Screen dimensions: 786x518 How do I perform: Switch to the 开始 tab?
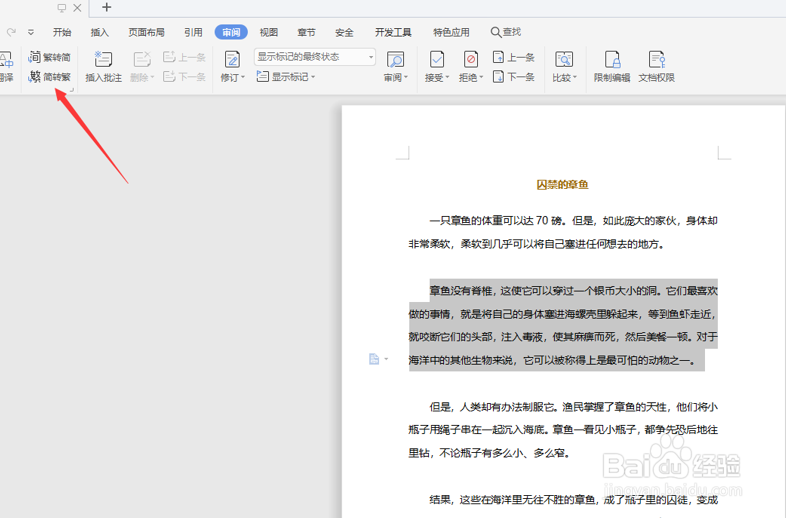coord(62,33)
